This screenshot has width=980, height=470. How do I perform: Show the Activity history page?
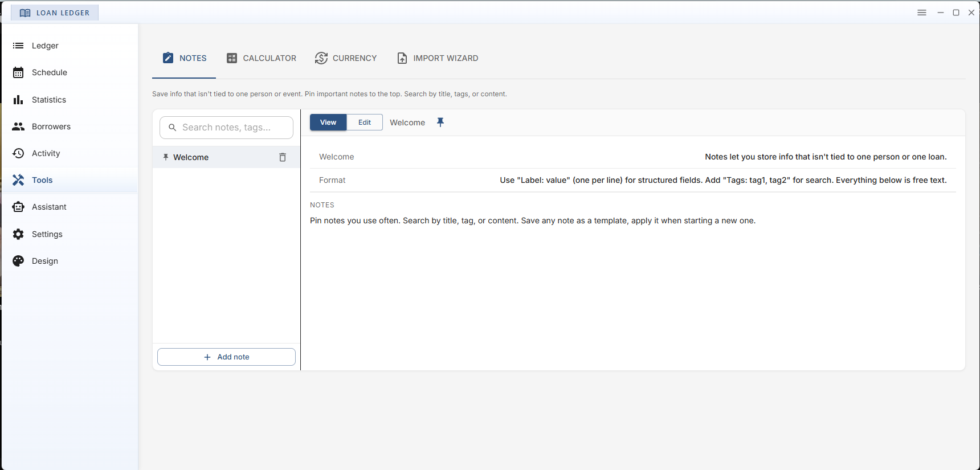point(46,153)
